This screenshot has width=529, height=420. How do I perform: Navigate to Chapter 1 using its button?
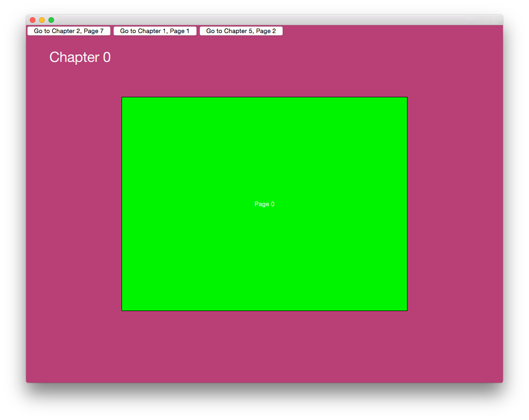[155, 31]
